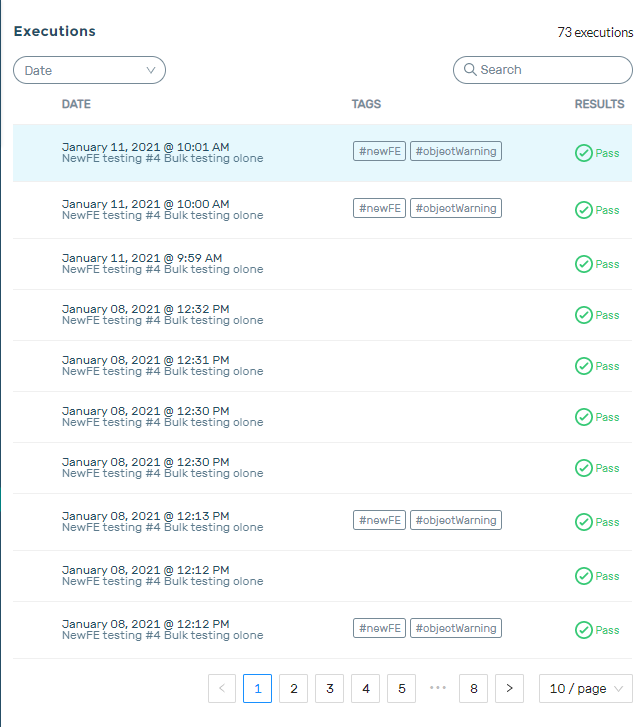The width and height of the screenshot is (644, 727).
Task: Click the #newFE tag on the first row
Action: [x=379, y=151]
